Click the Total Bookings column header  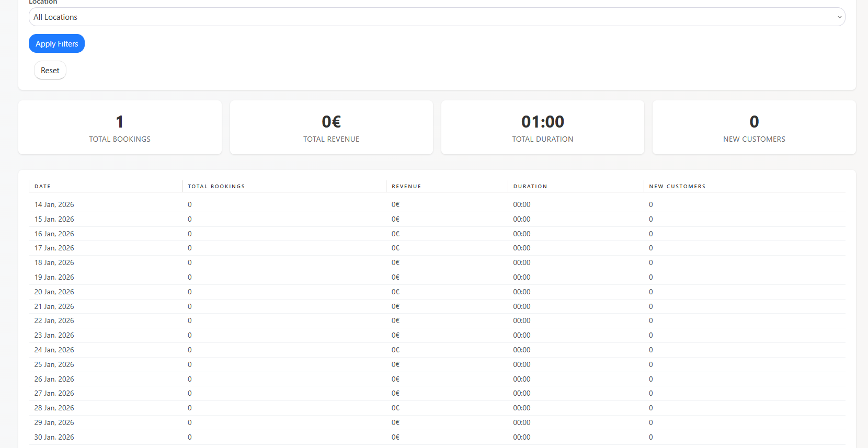point(216,187)
